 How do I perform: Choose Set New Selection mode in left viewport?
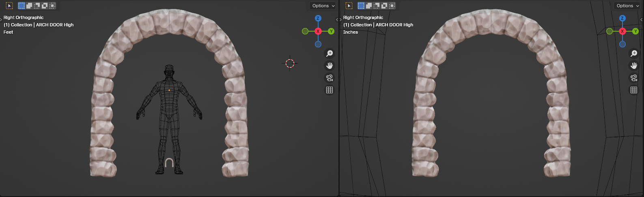point(22,6)
